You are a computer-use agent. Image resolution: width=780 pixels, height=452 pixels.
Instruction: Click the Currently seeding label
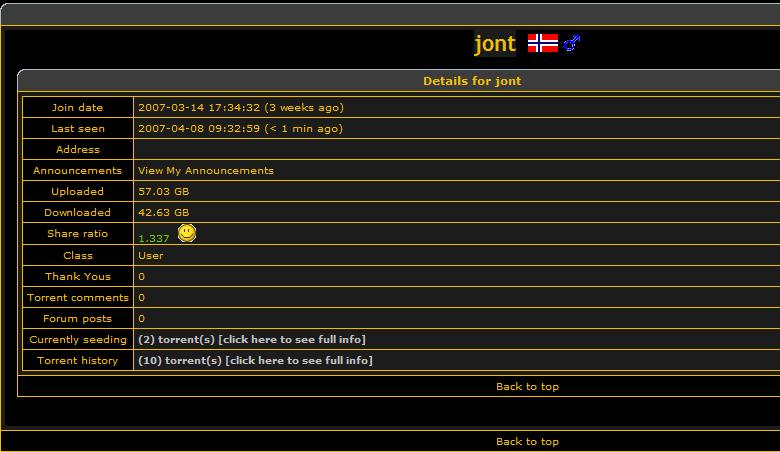tap(78, 340)
